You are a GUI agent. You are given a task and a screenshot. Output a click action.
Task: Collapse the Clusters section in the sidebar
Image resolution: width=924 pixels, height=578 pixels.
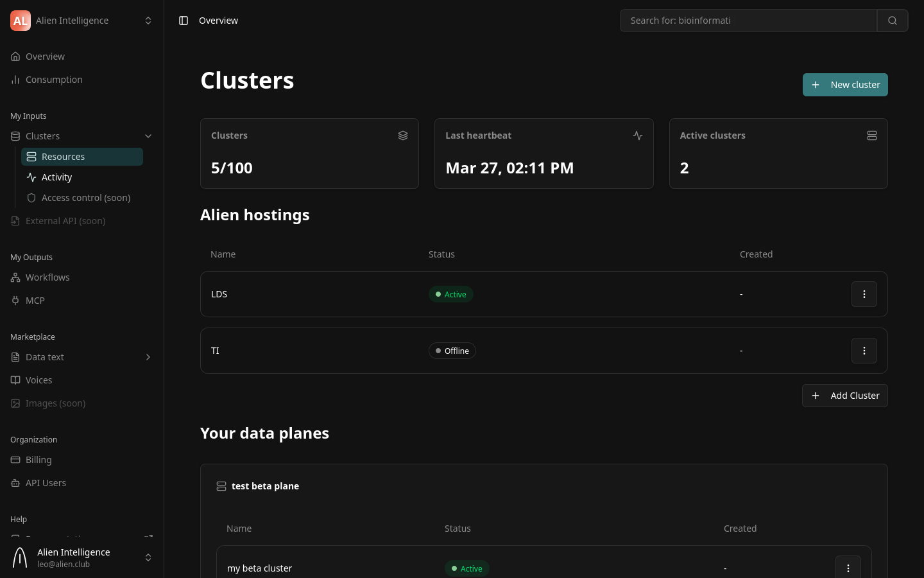click(148, 136)
